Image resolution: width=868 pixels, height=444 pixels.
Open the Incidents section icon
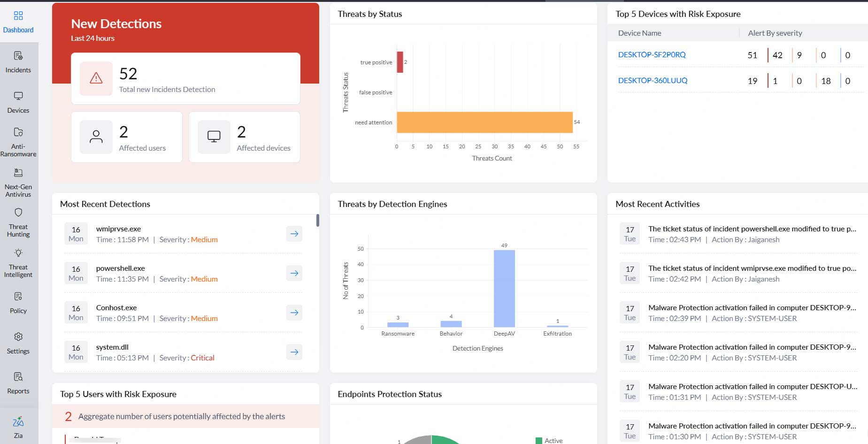point(18,56)
